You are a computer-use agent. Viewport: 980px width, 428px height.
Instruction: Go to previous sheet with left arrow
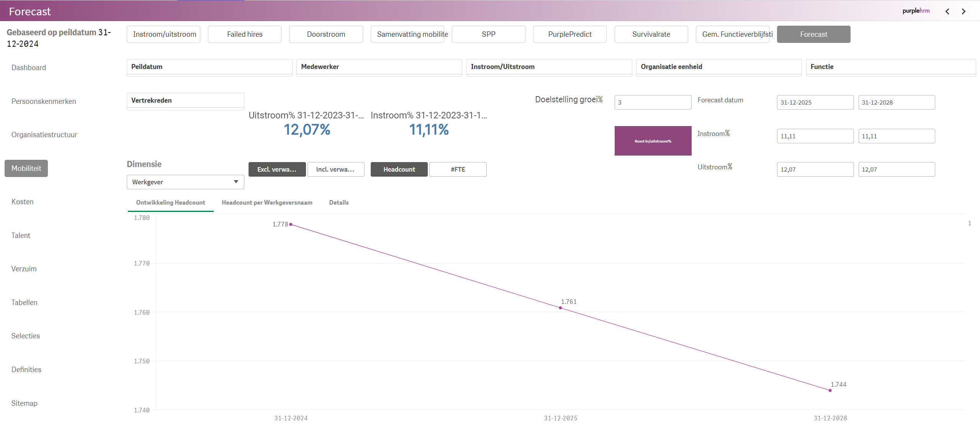tap(947, 11)
